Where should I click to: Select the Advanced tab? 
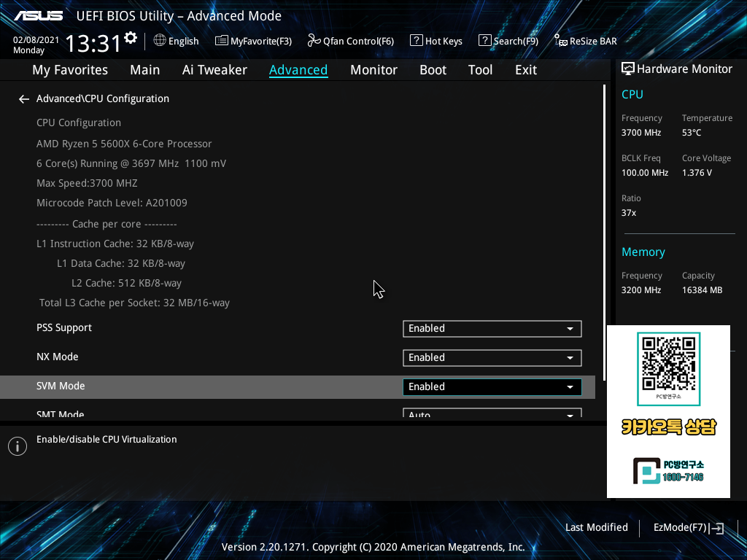tap(298, 70)
